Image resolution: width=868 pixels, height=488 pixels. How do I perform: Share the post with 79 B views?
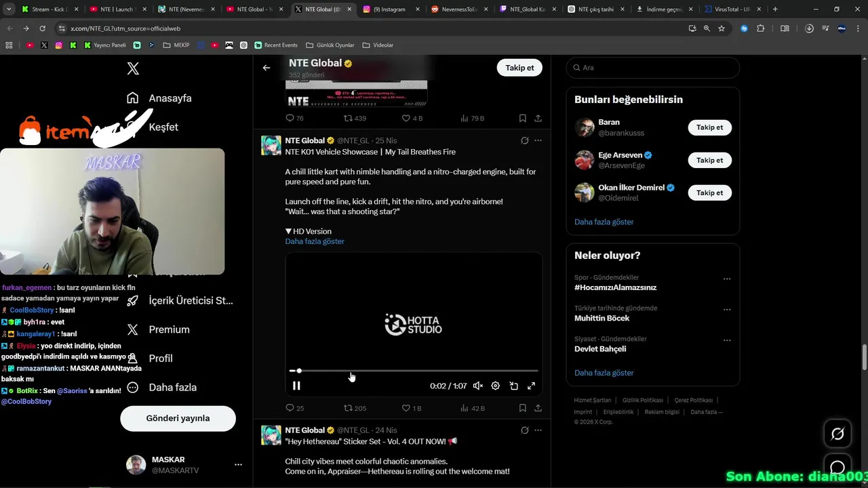click(538, 118)
